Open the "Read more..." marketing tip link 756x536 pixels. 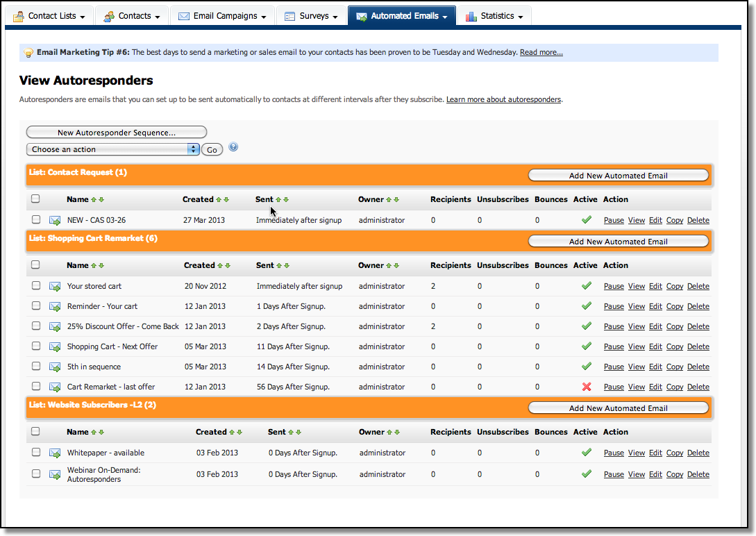point(541,52)
